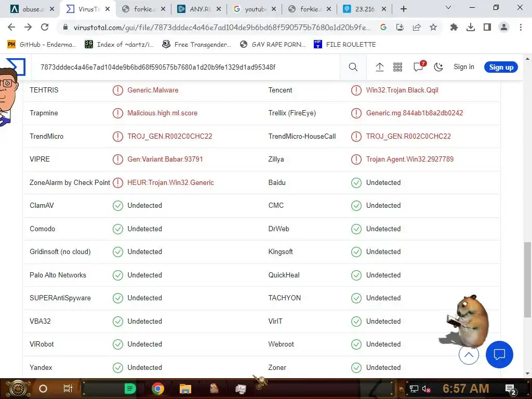532x399 pixels.
Task: Open the extensions puzzle icon
Action: tap(454, 27)
